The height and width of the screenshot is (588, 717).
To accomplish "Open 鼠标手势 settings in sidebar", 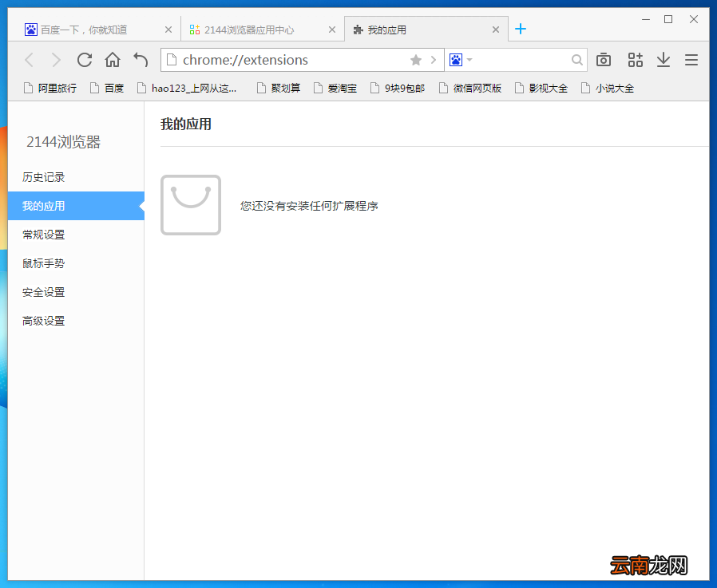I will [76, 263].
